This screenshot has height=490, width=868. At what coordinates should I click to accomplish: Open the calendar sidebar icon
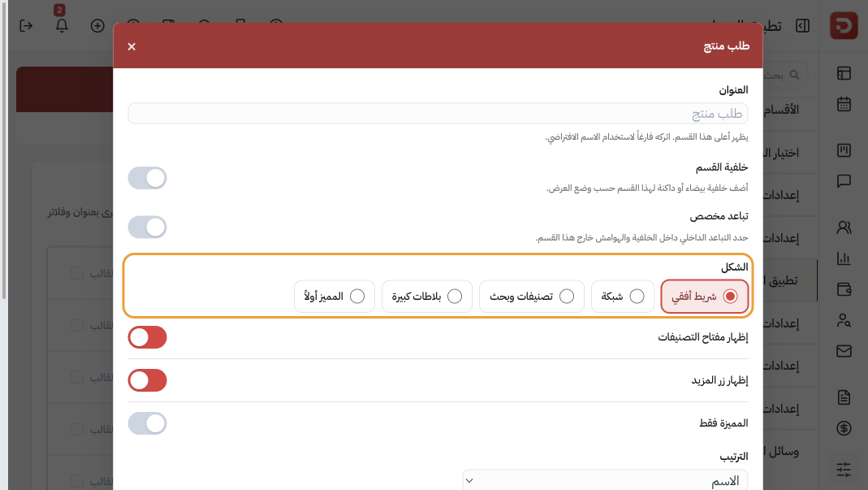pyautogui.click(x=844, y=104)
